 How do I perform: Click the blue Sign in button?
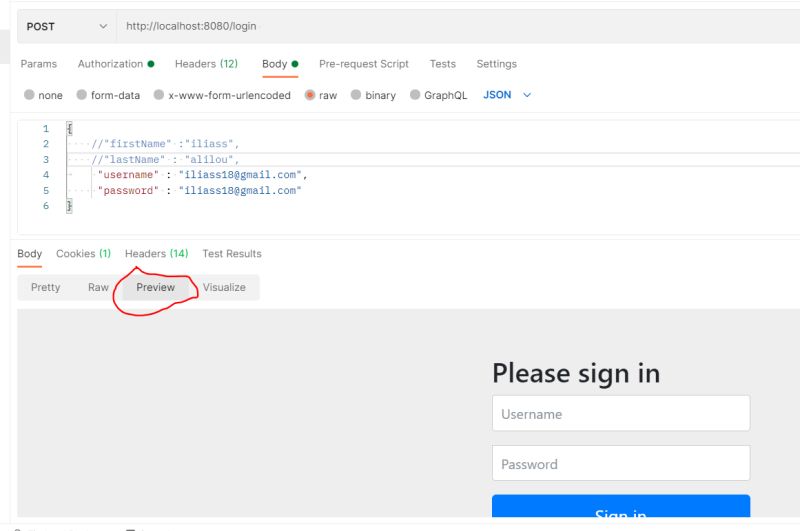(621, 506)
